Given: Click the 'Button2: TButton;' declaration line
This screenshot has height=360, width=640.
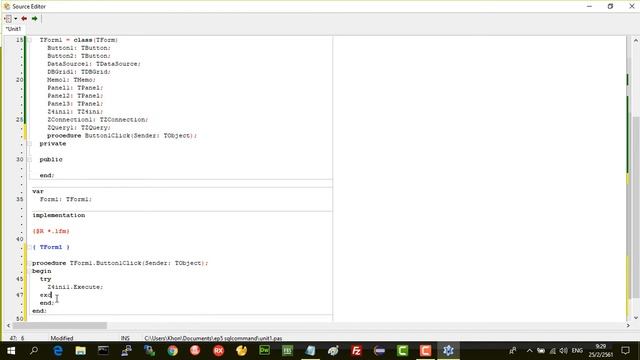Looking at the screenshot, I should [x=79, y=56].
